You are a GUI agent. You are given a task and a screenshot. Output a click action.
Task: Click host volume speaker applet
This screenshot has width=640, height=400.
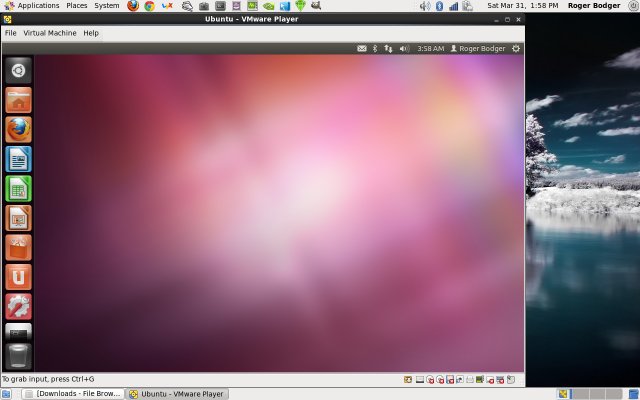tap(425, 6)
